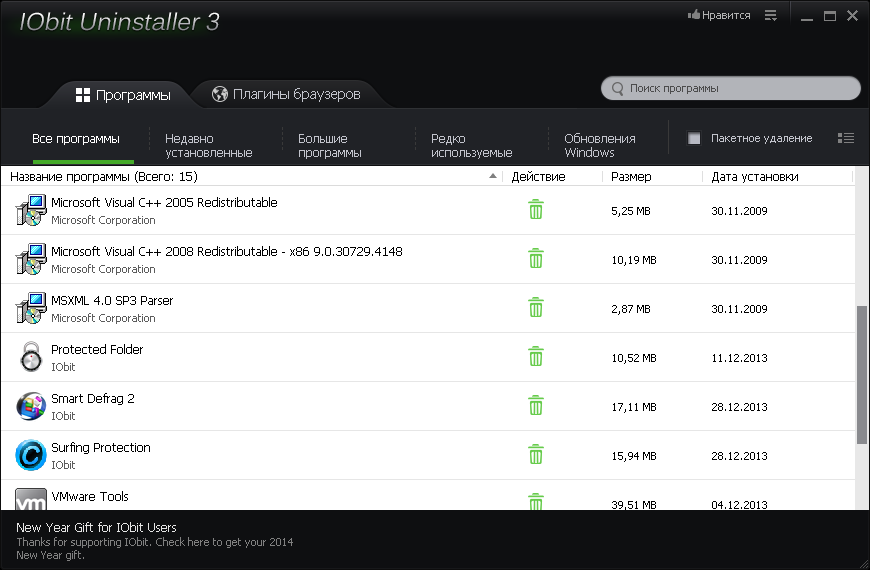Click the trash icon for Protected Folder
The height and width of the screenshot is (570, 870).
[535, 356]
